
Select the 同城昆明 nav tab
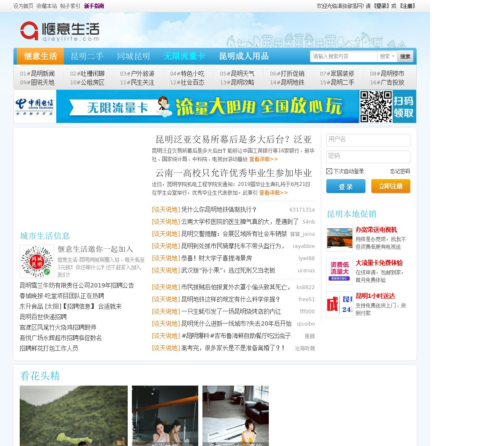pos(134,56)
